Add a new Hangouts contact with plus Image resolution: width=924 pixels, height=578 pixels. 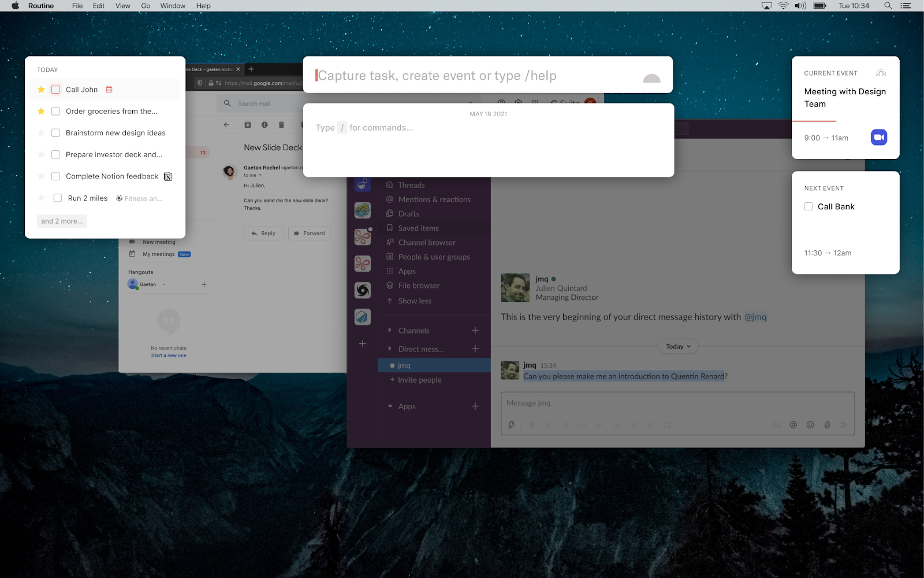(x=204, y=284)
